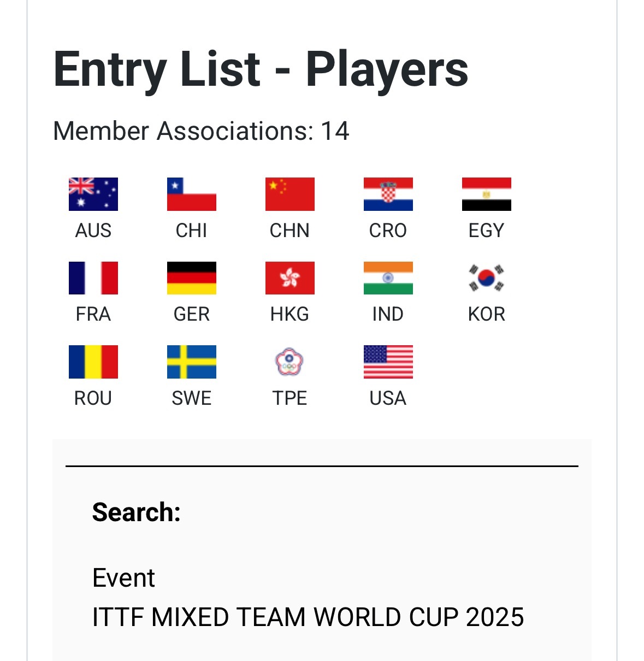The width and height of the screenshot is (644, 661).
Task: Select the Australia flag icon
Action: (93, 194)
